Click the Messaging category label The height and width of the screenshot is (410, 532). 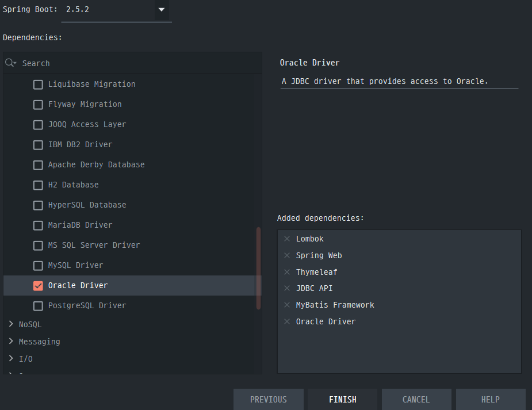click(x=39, y=342)
